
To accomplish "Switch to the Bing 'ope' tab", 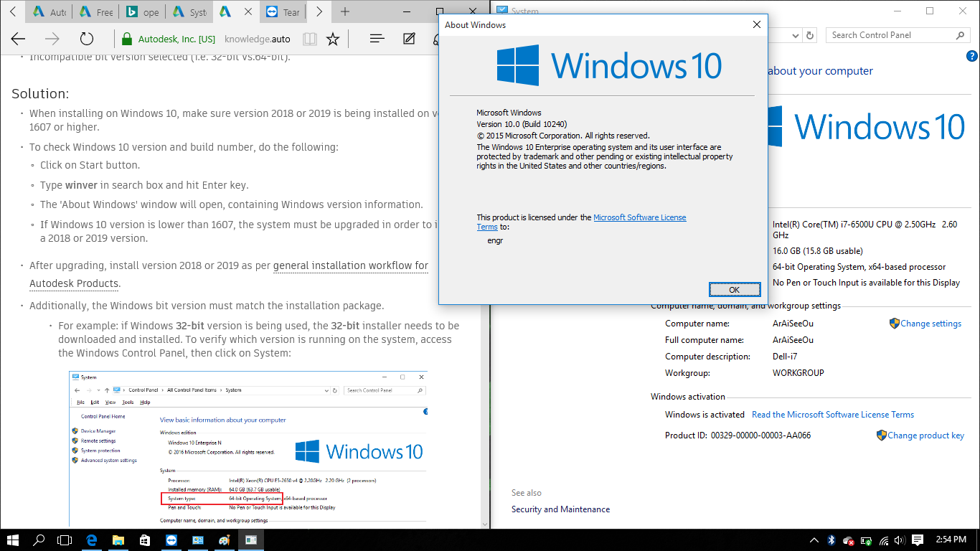I will click(142, 12).
